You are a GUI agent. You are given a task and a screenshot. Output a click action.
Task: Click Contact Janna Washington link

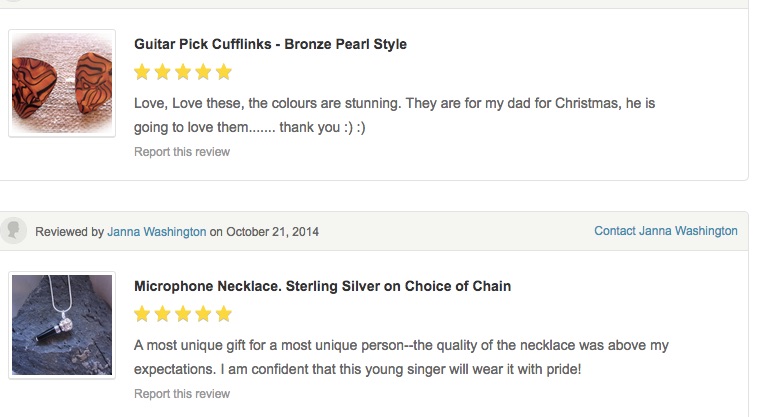pos(666,231)
